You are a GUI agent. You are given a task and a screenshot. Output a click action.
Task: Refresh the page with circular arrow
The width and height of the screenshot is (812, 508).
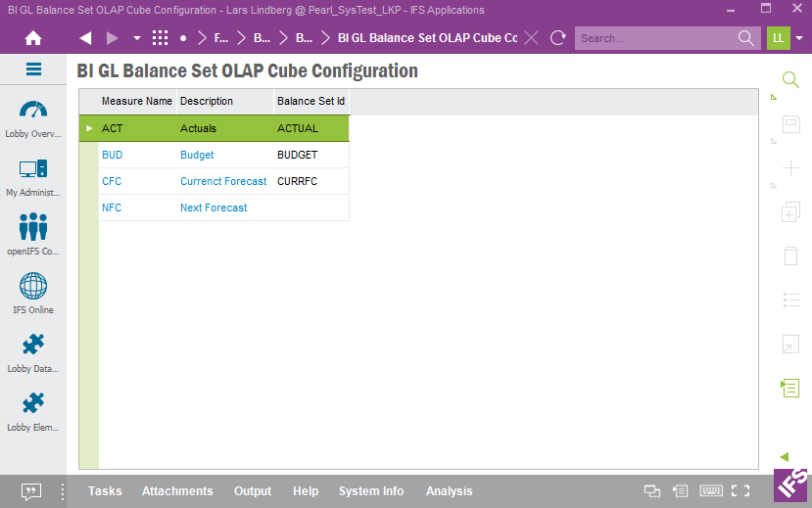(557, 38)
